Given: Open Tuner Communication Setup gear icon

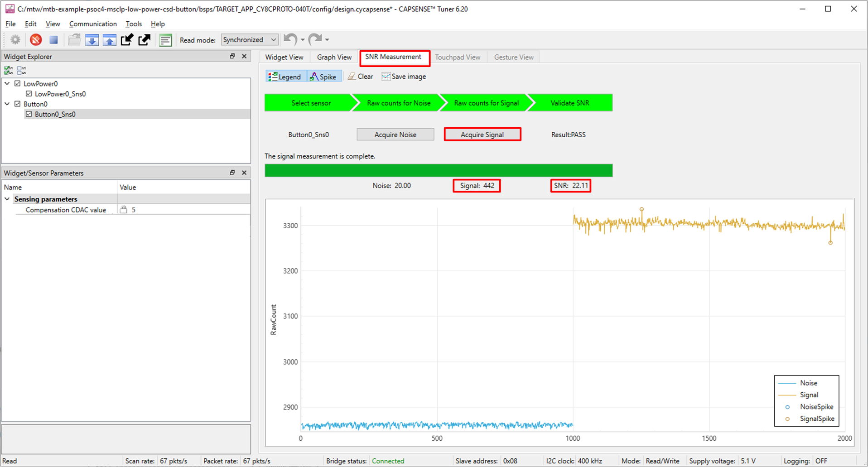Looking at the screenshot, I should [x=15, y=40].
